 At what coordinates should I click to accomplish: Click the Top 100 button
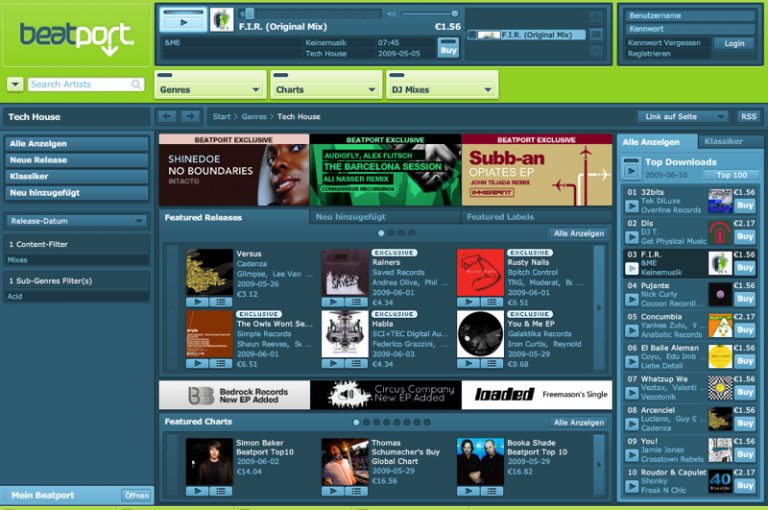point(732,175)
